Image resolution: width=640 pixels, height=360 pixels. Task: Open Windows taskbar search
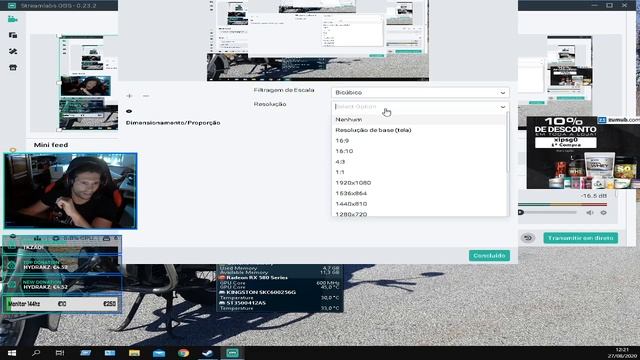click(x=36, y=353)
